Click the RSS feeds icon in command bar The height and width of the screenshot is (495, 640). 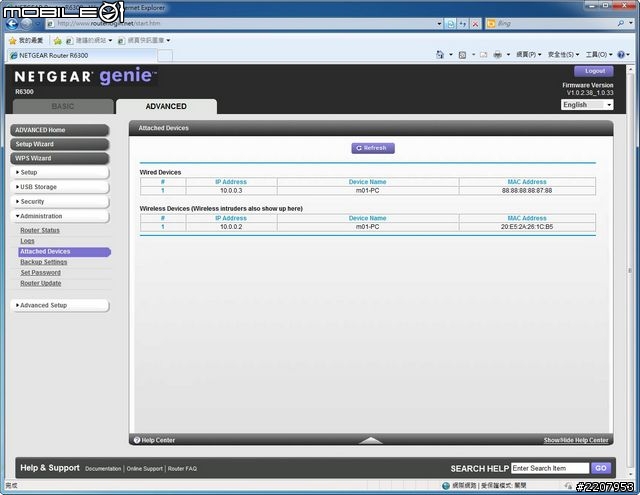click(x=462, y=54)
